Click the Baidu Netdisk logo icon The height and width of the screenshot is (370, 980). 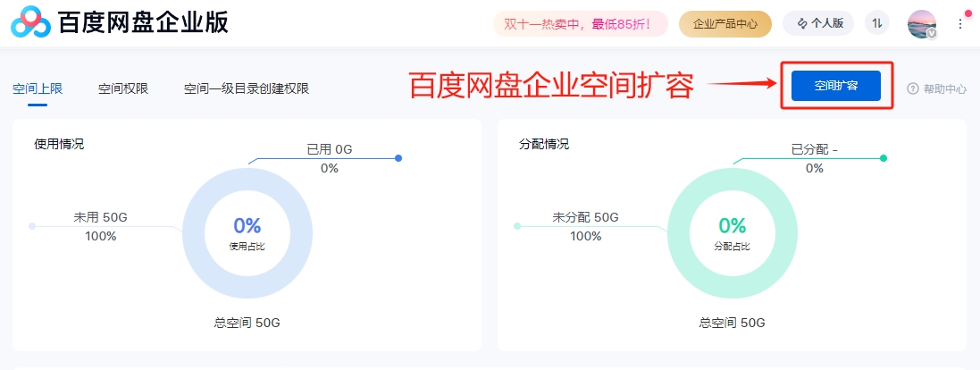pyautogui.click(x=30, y=22)
